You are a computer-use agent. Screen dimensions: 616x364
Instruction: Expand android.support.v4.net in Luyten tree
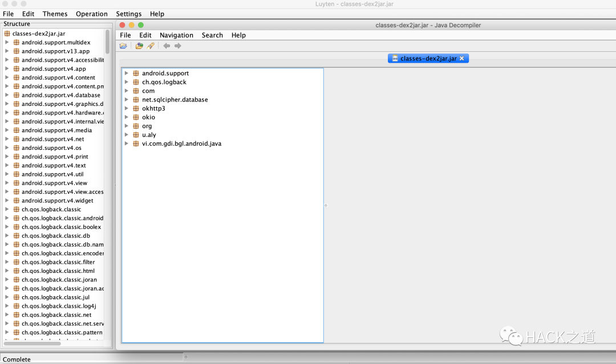(x=7, y=139)
